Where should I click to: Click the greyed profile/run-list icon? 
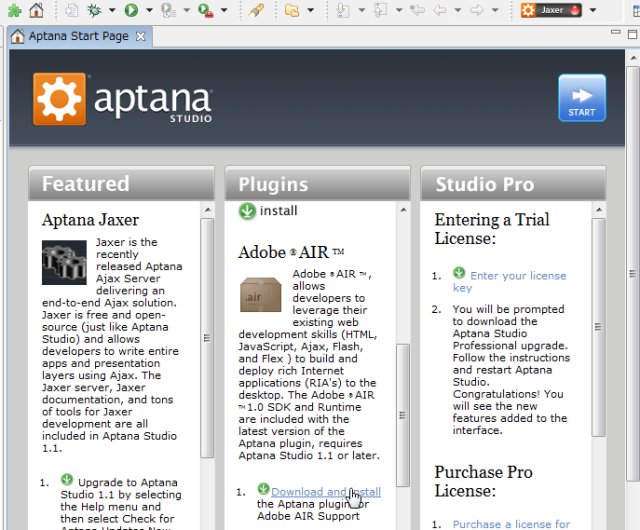168,10
